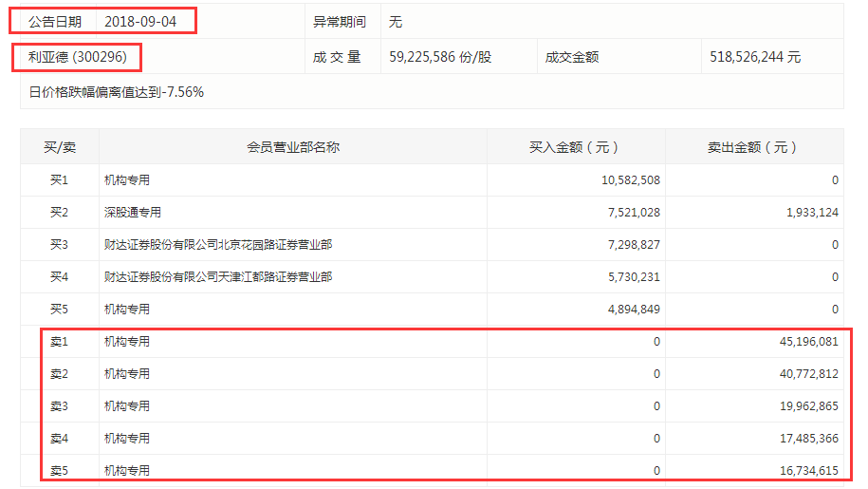This screenshot has width=868, height=489.
Task: Open the 深股通专用 seat in row 买2
Action: pos(132,212)
